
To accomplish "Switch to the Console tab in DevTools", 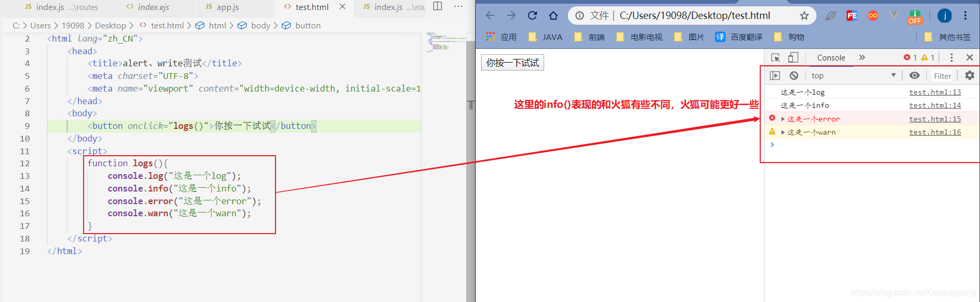I will point(831,57).
